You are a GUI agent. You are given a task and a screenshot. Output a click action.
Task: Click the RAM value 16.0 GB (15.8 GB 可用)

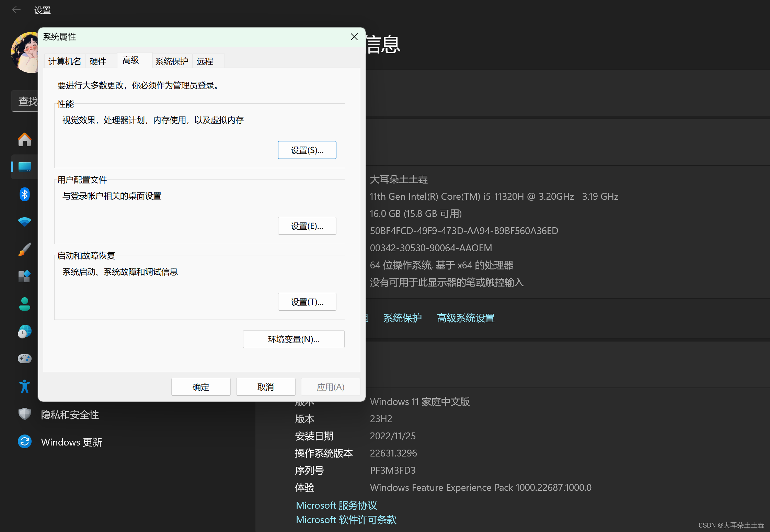(416, 213)
